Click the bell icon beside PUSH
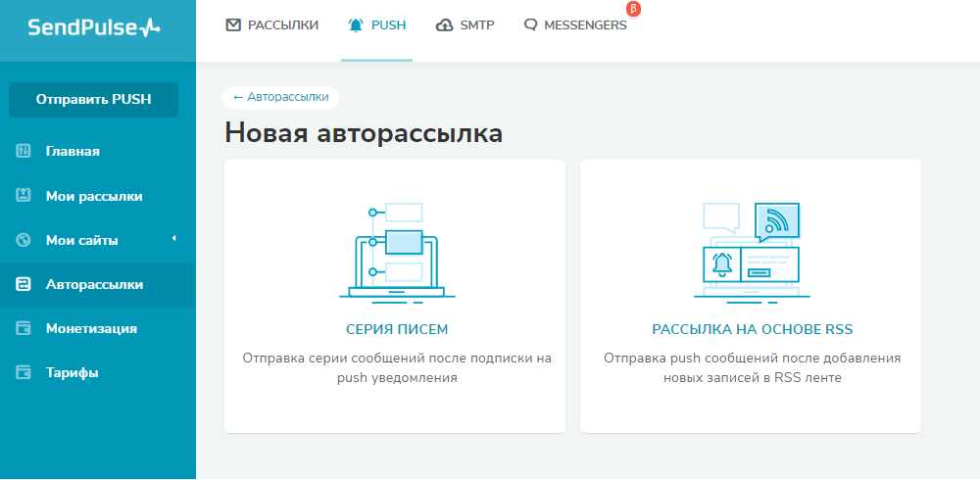This screenshot has width=980, height=480. [x=356, y=25]
